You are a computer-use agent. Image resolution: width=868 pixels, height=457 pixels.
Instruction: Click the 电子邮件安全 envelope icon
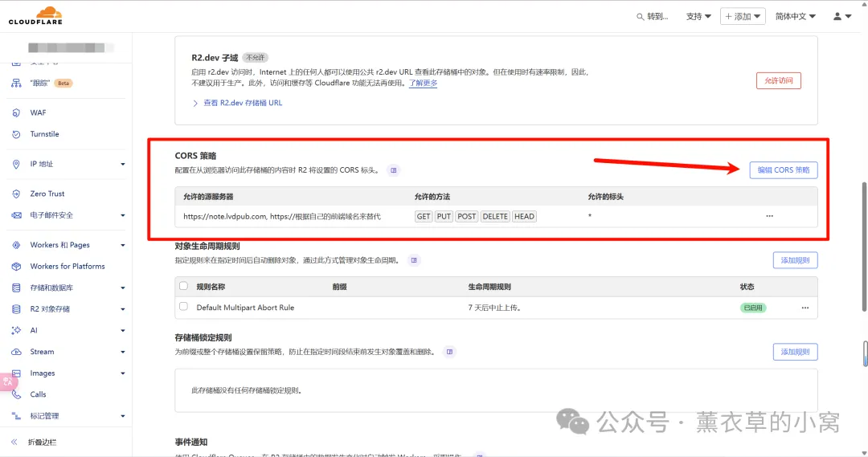(x=16, y=215)
